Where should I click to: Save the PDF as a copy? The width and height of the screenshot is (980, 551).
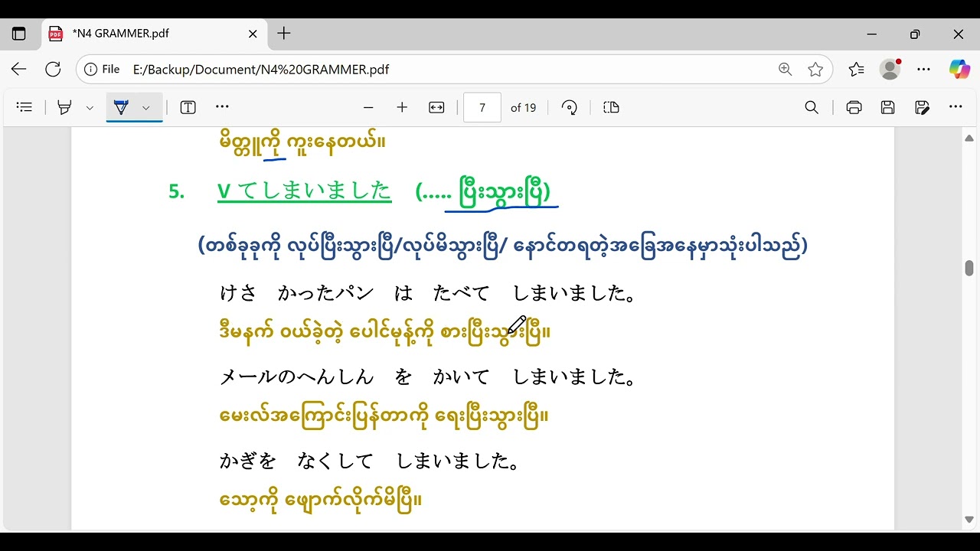(922, 107)
